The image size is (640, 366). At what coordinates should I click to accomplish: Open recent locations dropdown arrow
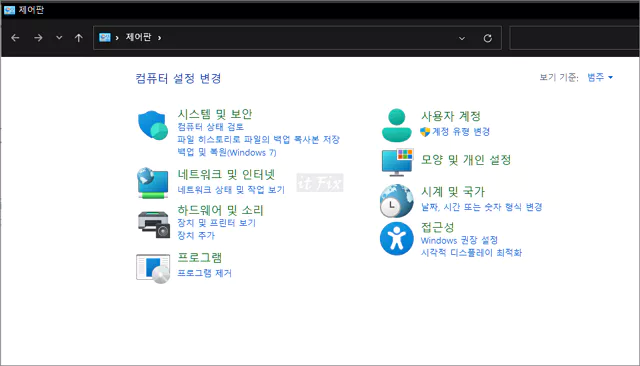pyautogui.click(x=59, y=38)
